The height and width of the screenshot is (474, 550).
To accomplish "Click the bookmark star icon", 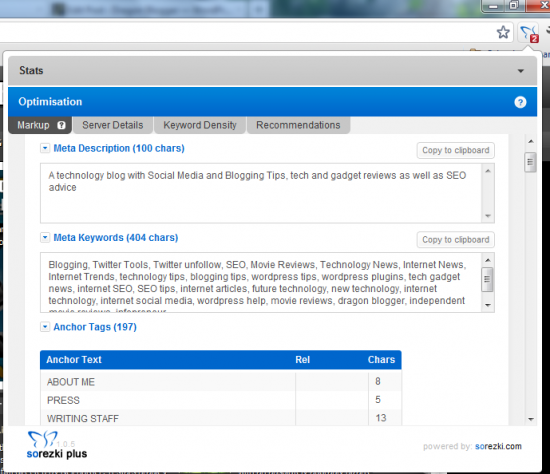I will [x=503, y=32].
